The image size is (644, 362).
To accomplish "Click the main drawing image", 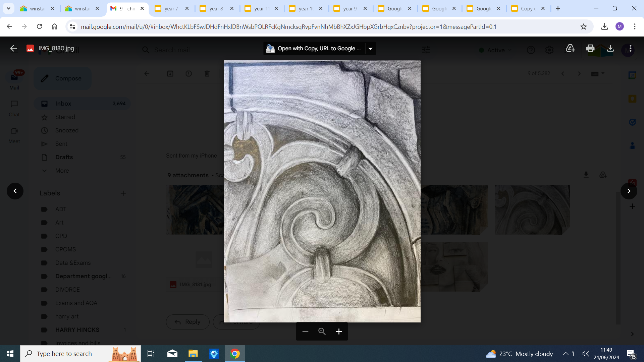I will (x=322, y=191).
